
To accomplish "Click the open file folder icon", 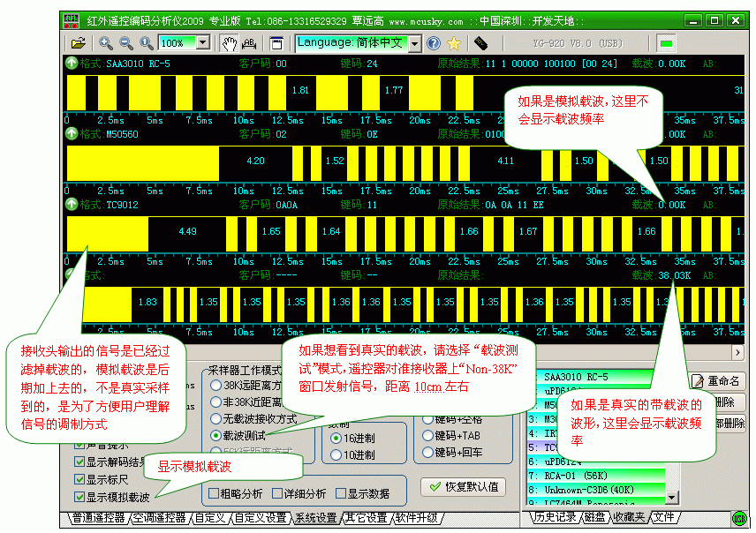I will [79, 42].
